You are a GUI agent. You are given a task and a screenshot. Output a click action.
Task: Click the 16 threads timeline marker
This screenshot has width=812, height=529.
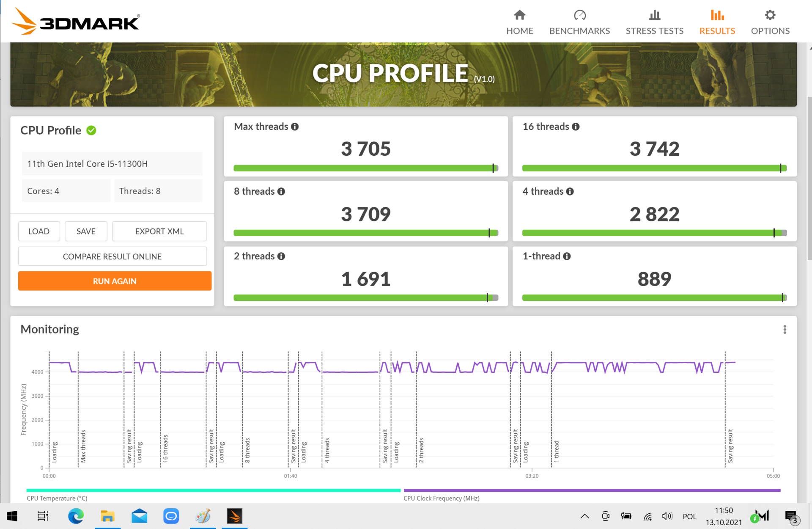click(x=165, y=448)
